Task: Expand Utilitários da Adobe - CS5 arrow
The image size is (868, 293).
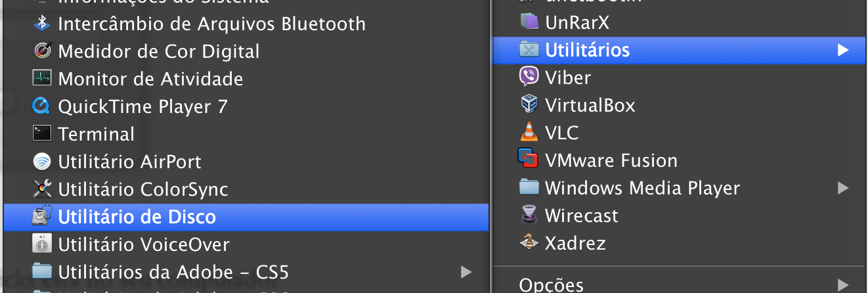Action: pyautogui.click(x=466, y=272)
